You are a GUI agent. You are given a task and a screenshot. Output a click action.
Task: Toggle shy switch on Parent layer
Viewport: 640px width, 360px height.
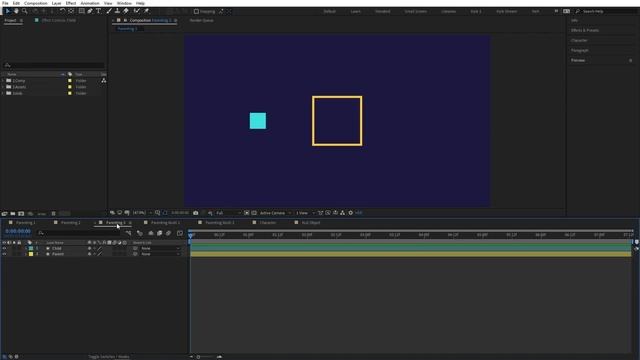[x=89, y=254]
